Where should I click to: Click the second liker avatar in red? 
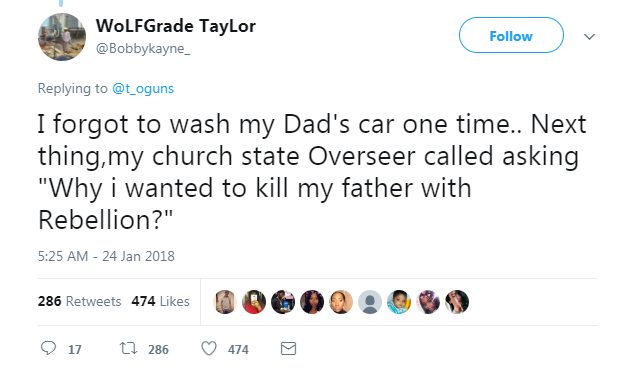pyautogui.click(x=254, y=302)
